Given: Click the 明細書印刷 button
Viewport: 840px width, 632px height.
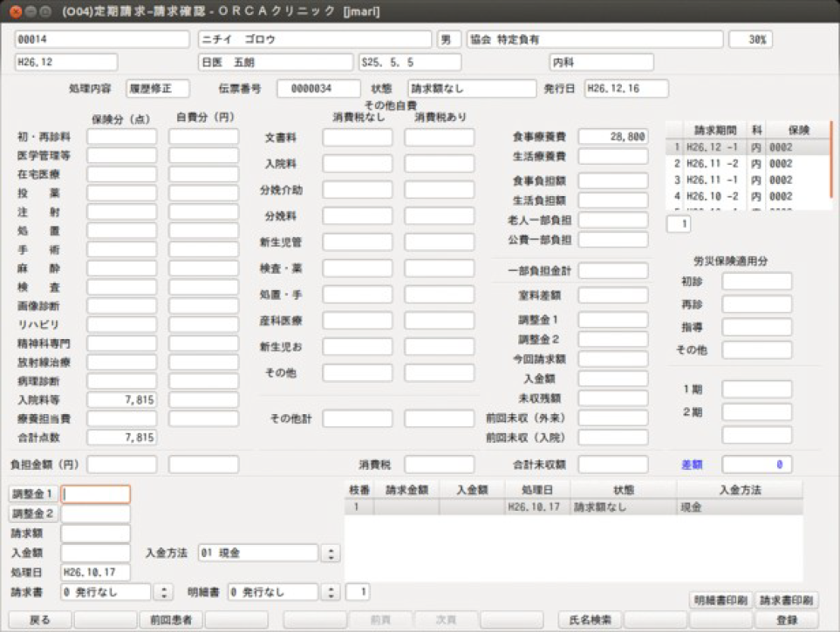Looking at the screenshot, I should pyautogui.click(x=720, y=601).
